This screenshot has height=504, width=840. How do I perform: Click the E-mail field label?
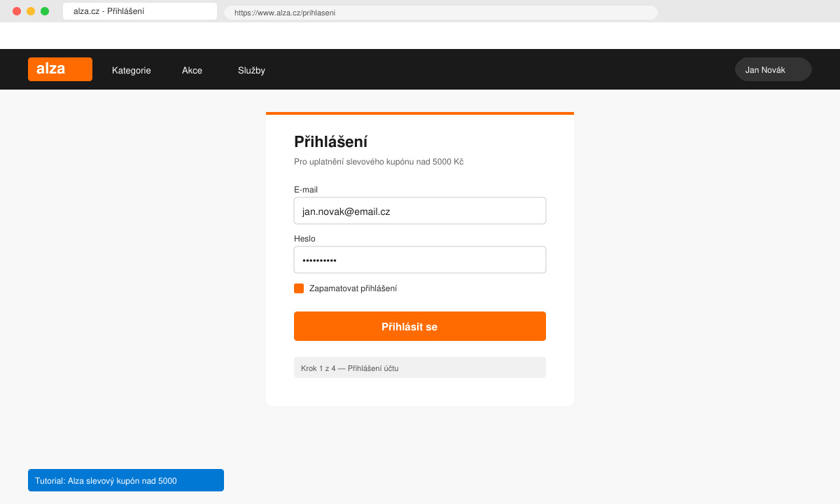[x=306, y=190]
